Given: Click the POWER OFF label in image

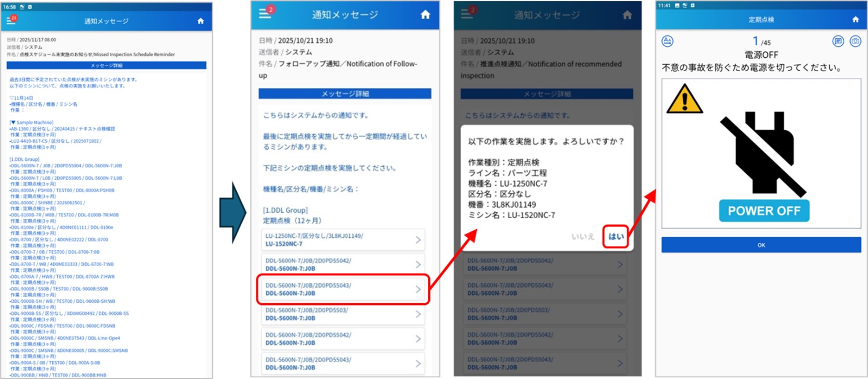Looking at the screenshot, I should click(764, 211).
